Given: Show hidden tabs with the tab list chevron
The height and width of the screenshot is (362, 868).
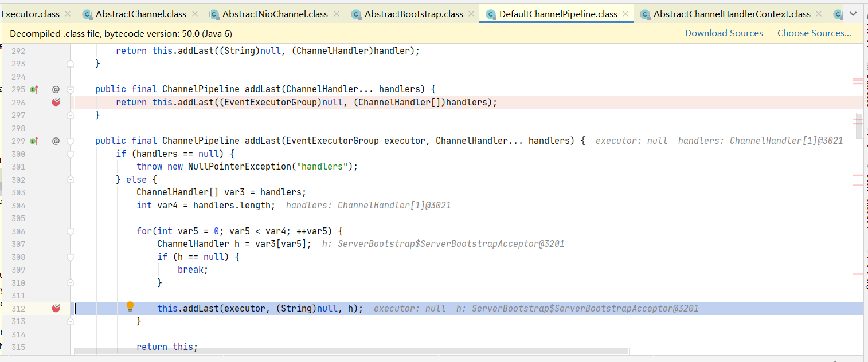Looking at the screenshot, I should click(854, 13).
